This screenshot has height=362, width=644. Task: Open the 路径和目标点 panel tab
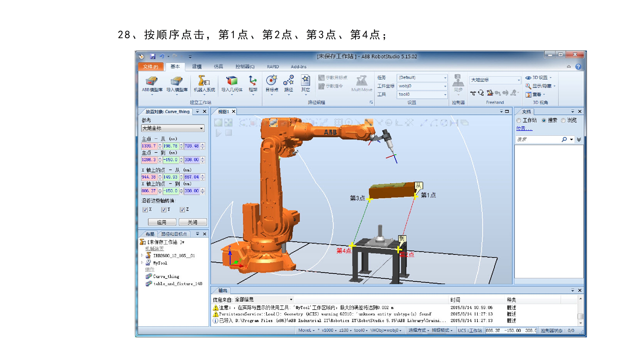click(174, 234)
